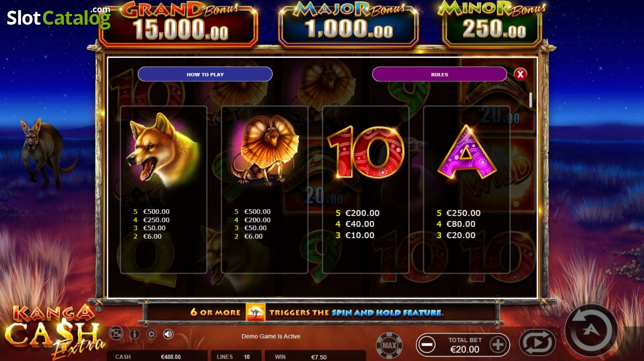Switch to the HOW TO PLAY tab

point(205,74)
